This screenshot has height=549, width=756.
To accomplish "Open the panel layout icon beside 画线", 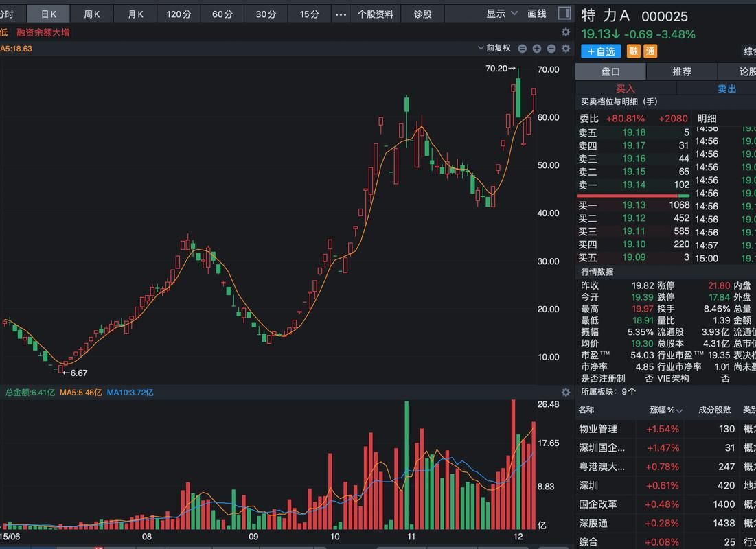I will pos(564,13).
